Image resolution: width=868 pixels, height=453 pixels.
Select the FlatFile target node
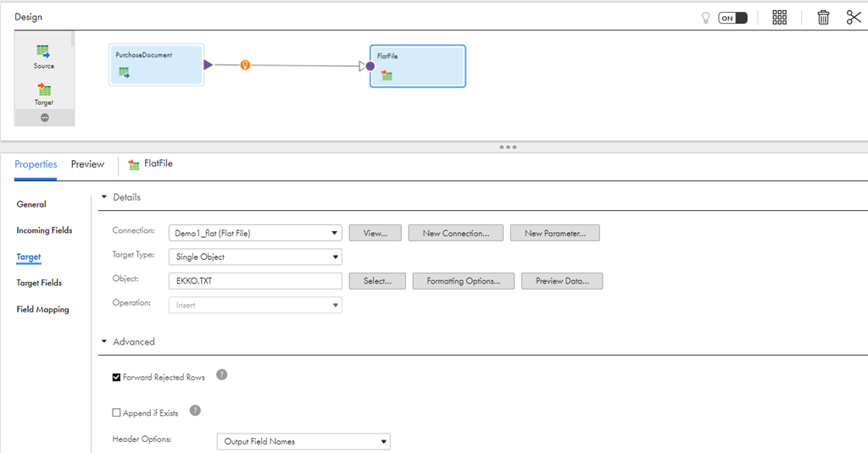pyautogui.click(x=418, y=66)
